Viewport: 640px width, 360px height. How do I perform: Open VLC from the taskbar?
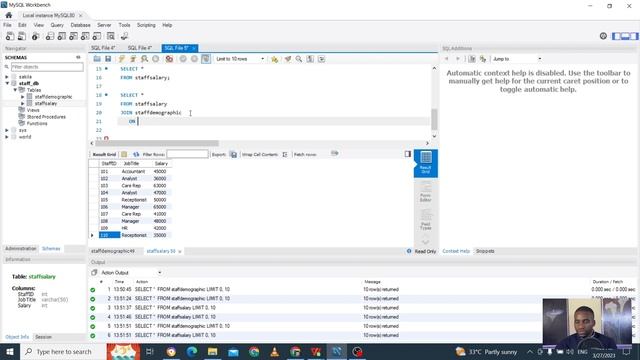(275, 352)
